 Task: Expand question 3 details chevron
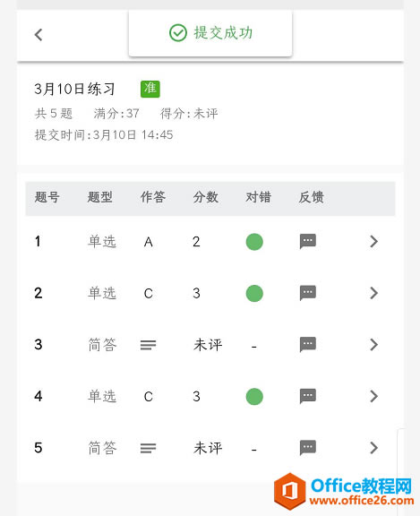point(374,345)
